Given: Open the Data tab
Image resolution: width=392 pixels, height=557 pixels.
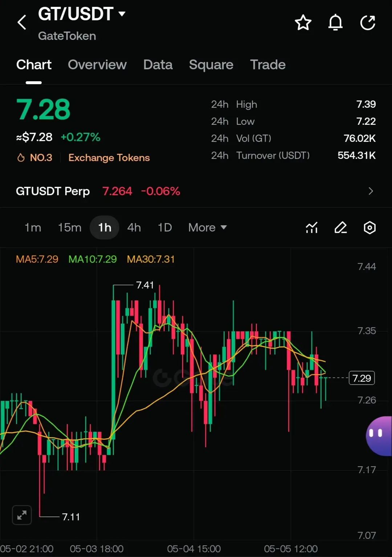Looking at the screenshot, I should coord(158,65).
